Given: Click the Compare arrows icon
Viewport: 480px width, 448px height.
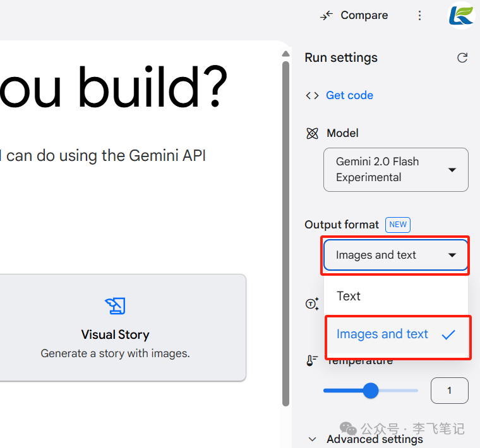Looking at the screenshot, I should point(327,15).
